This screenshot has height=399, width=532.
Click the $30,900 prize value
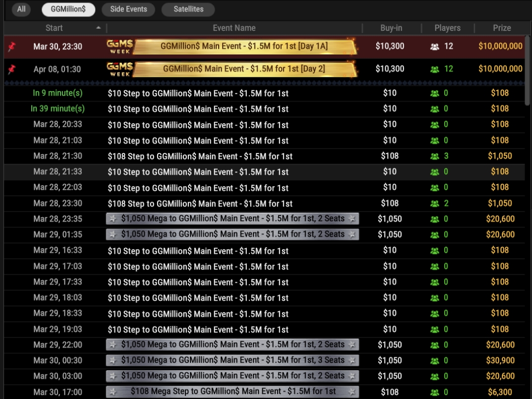500,360
